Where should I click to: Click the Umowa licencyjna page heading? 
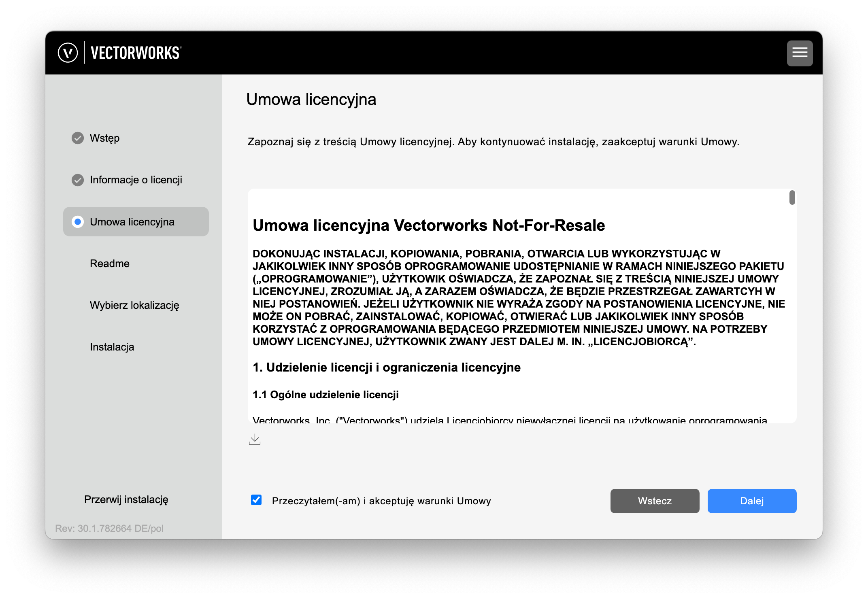click(x=311, y=100)
